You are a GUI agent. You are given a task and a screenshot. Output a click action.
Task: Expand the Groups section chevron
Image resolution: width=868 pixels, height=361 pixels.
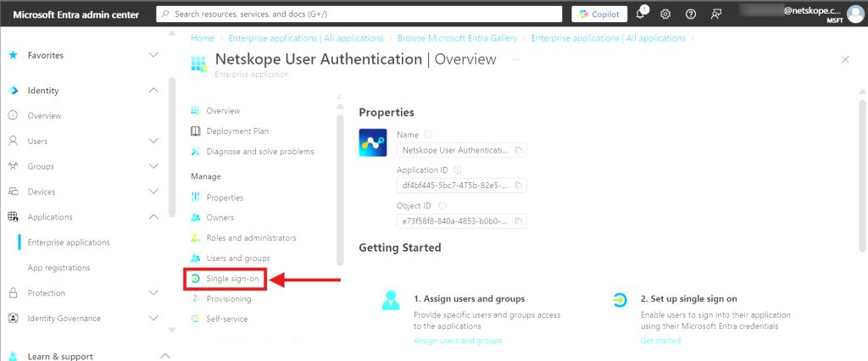pos(154,166)
